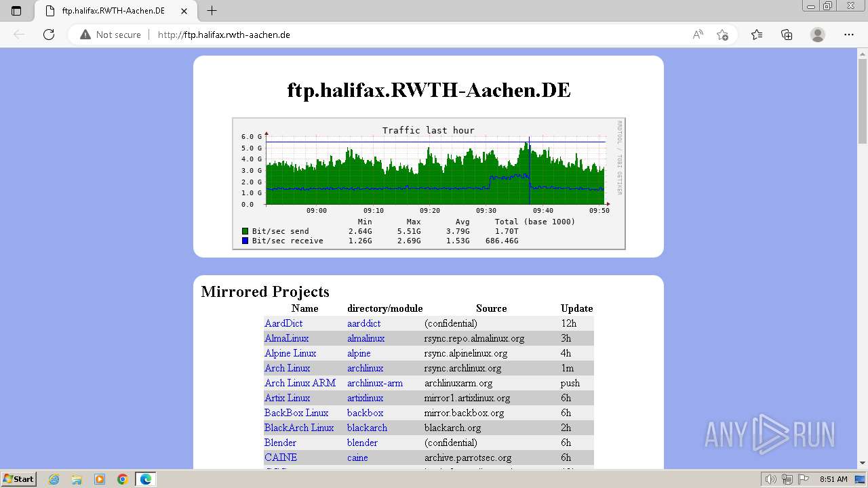Click the Update column header
868x488 pixels.
pos(577,308)
